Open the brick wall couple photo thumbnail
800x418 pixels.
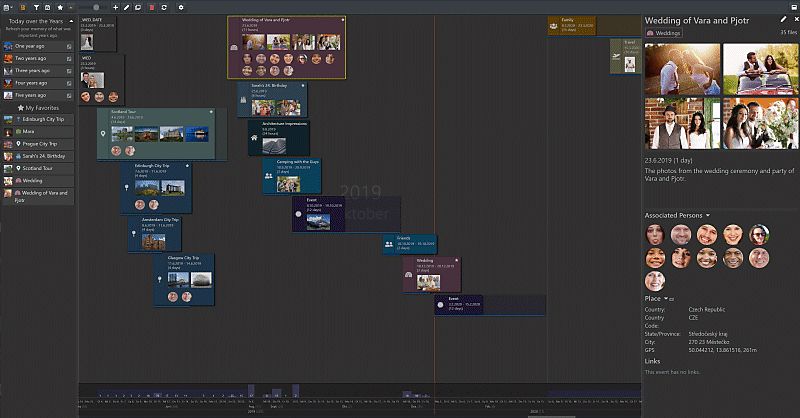coord(683,124)
